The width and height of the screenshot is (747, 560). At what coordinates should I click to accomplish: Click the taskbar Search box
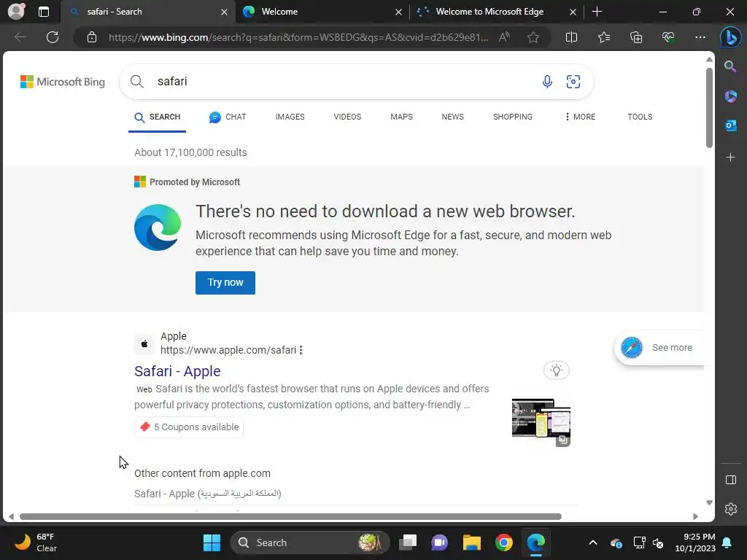pyautogui.click(x=309, y=542)
